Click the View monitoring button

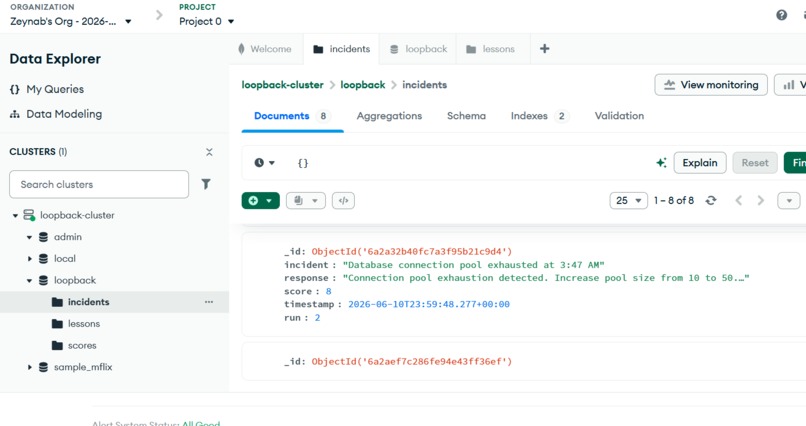711,85
